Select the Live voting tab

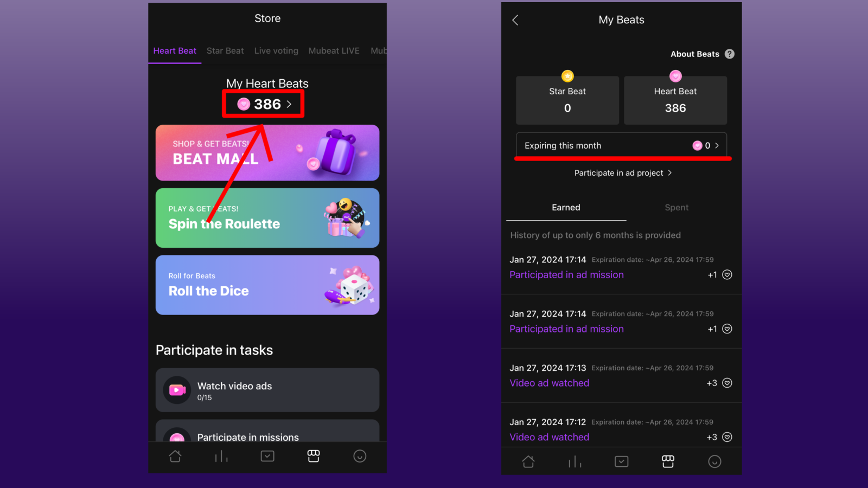(x=276, y=50)
